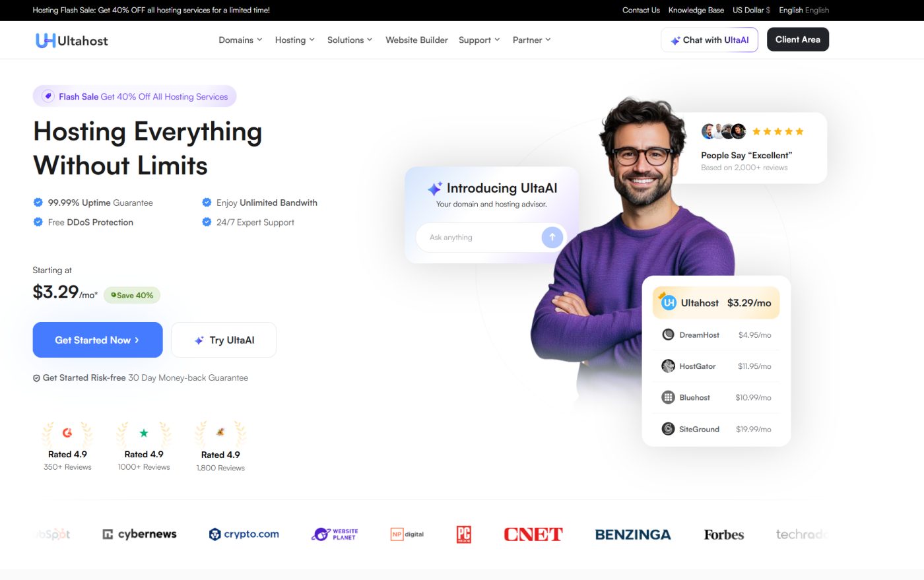Viewport: 924px width, 580px height.
Task: Click the Get Started Now button
Action: (98, 340)
